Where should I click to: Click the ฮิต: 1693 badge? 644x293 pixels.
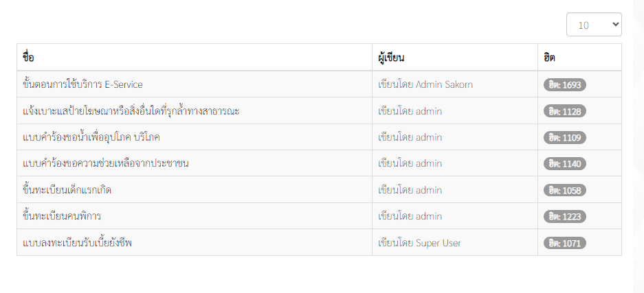click(565, 85)
